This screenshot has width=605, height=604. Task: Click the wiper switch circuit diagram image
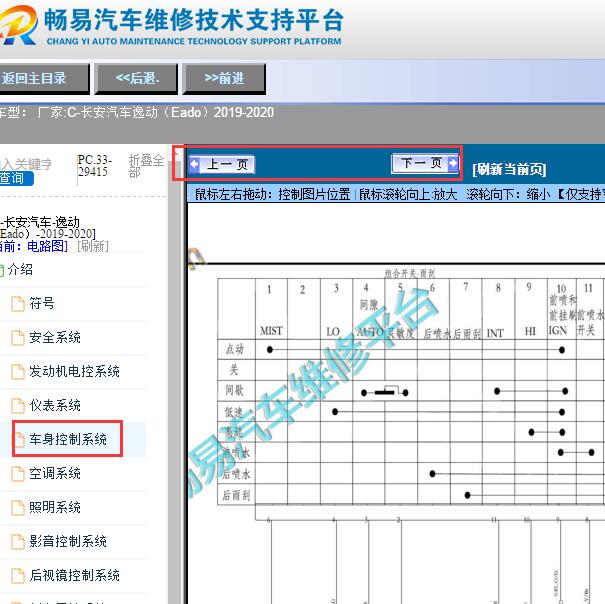click(396, 403)
